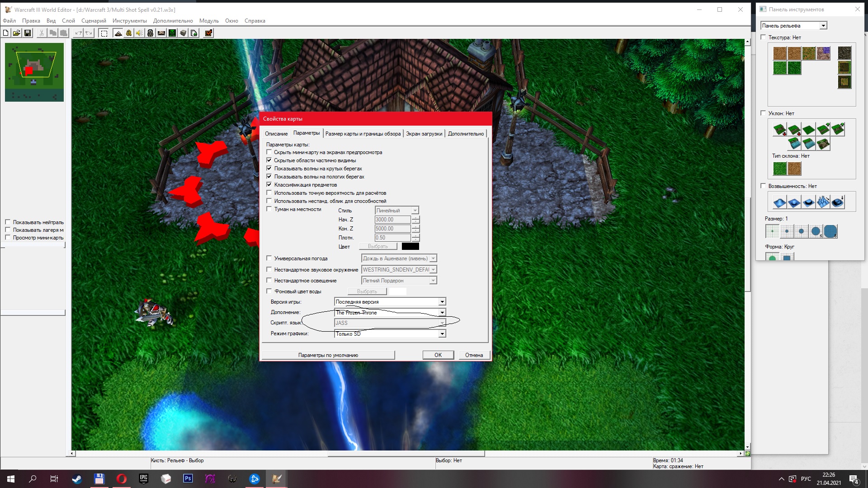This screenshot has width=868, height=488.
Task: Click the Параметры по умолчанию button
Action: 328,355
